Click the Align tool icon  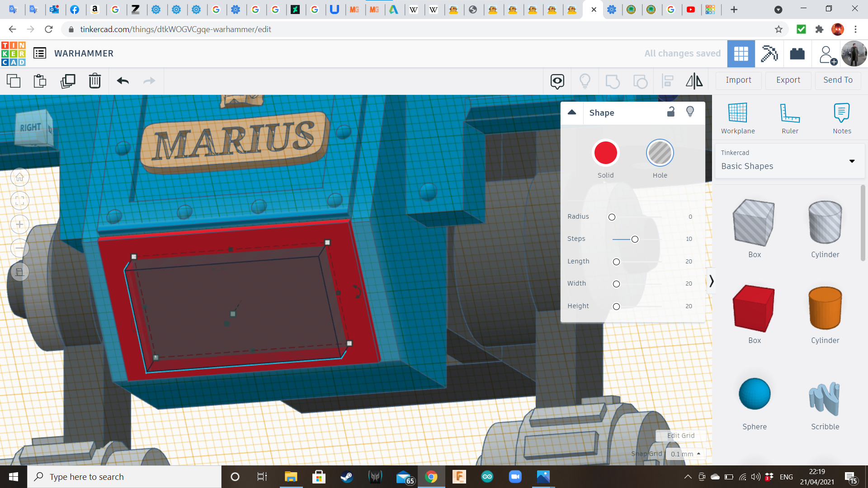tap(667, 81)
